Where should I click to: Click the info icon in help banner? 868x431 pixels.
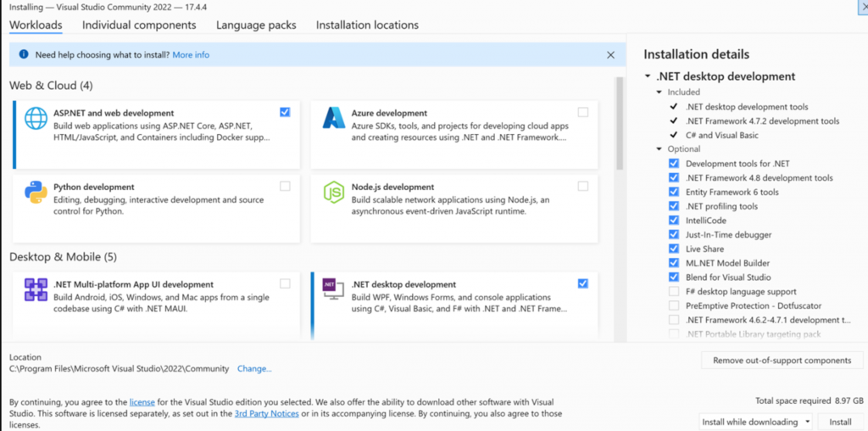(23, 55)
